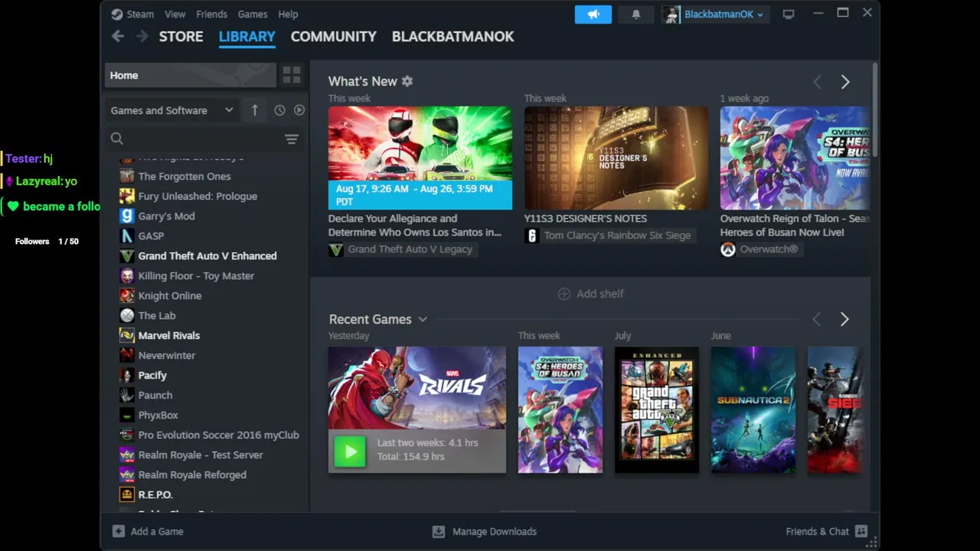This screenshot has width=980, height=551.
Task: Sort library by recent activity clock icon
Action: coord(279,110)
